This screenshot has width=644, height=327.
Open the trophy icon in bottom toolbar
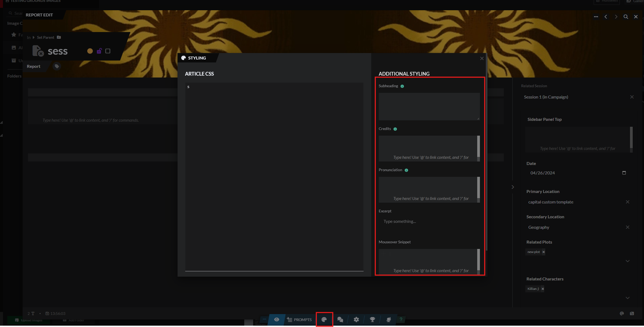pos(372,319)
